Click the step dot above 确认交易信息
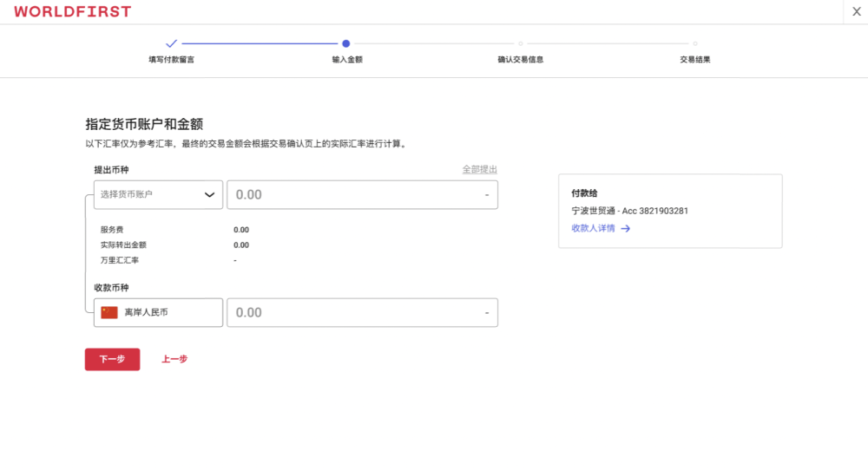Screen dimensions: 868x470 [x=521, y=42]
